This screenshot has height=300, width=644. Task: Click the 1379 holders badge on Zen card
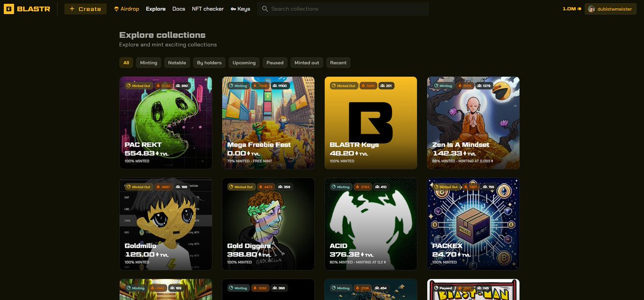click(x=485, y=86)
